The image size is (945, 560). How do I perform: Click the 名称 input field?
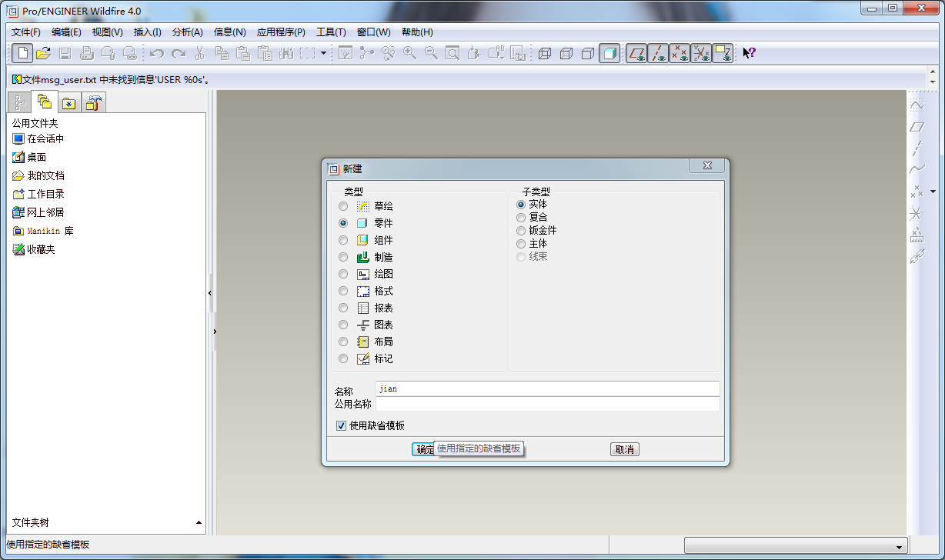tap(548, 388)
